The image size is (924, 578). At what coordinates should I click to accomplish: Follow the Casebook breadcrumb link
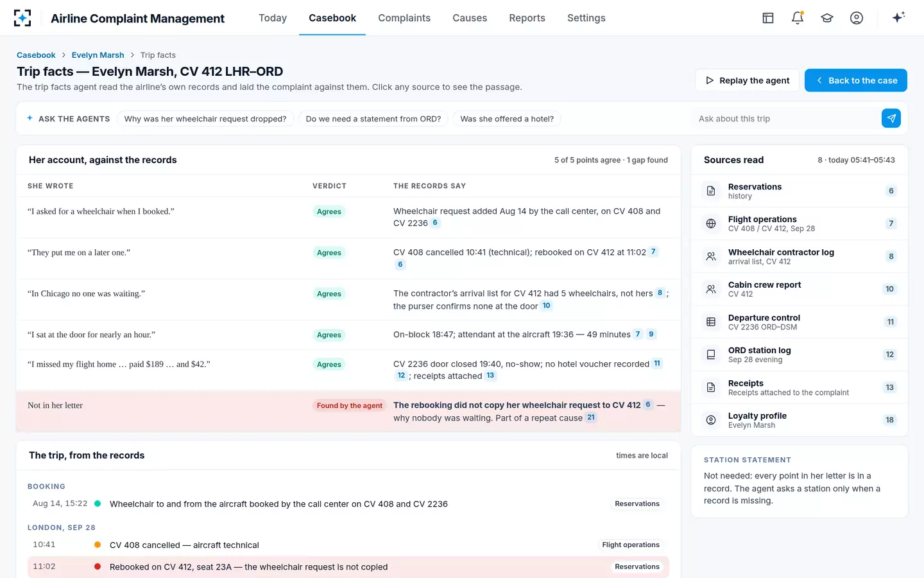click(36, 55)
